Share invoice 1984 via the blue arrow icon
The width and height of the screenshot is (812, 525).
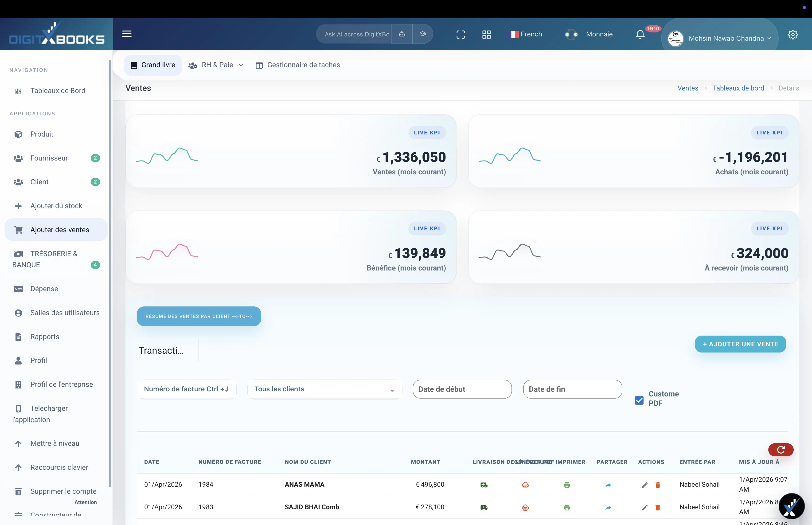pyautogui.click(x=609, y=484)
